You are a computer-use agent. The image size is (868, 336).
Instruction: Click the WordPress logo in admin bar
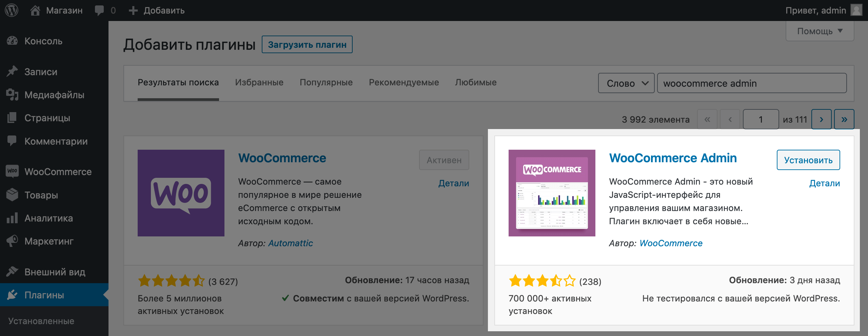(12, 10)
